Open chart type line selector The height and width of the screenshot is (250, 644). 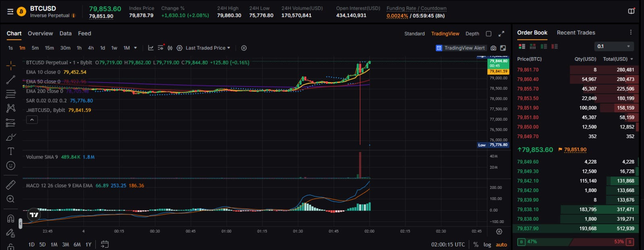coord(151,48)
